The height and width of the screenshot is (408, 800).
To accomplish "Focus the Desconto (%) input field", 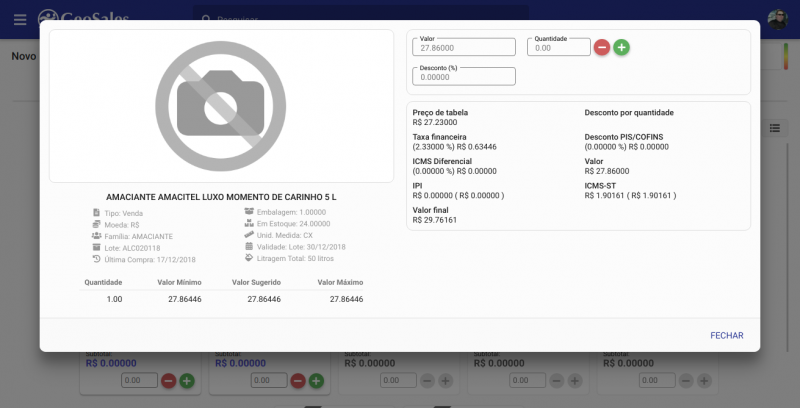I will tap(464, 77).
